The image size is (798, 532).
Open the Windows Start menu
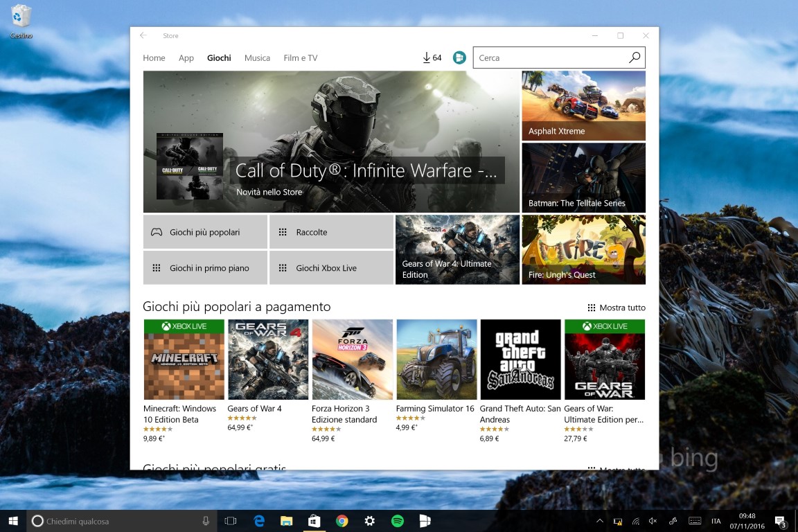click(13, 521)
